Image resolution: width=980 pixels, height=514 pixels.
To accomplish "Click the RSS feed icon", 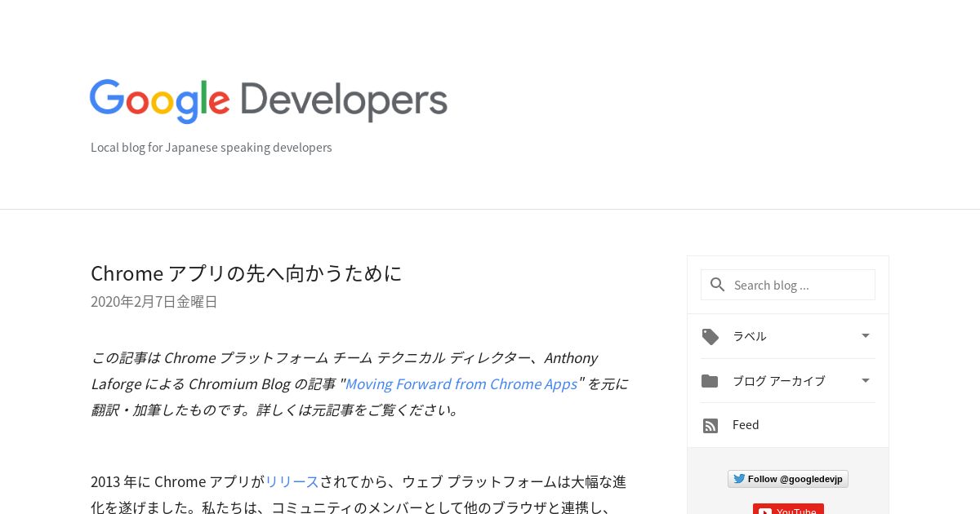I will (x=710, y=426).
